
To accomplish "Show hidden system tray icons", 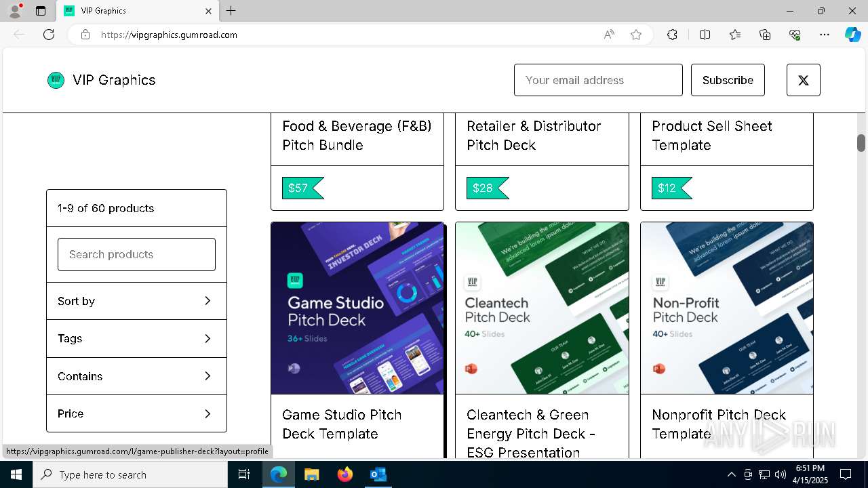I will [x=731, y=474].
